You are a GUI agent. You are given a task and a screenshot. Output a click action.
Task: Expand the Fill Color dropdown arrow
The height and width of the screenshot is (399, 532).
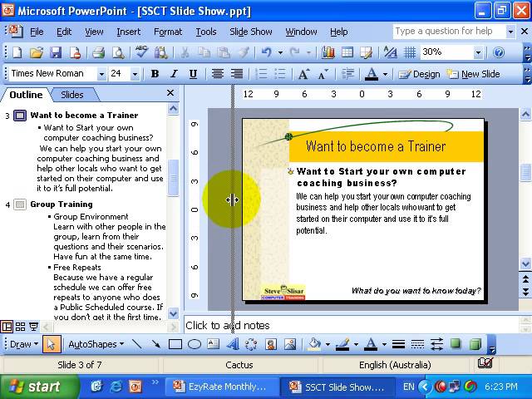328,344
